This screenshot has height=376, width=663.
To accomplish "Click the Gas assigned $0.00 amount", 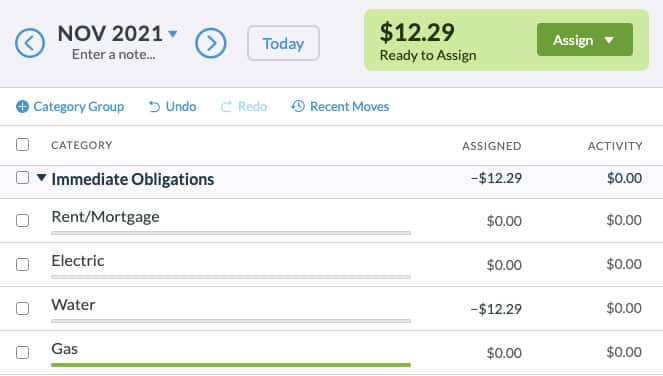I will click(x=504, y=353).
